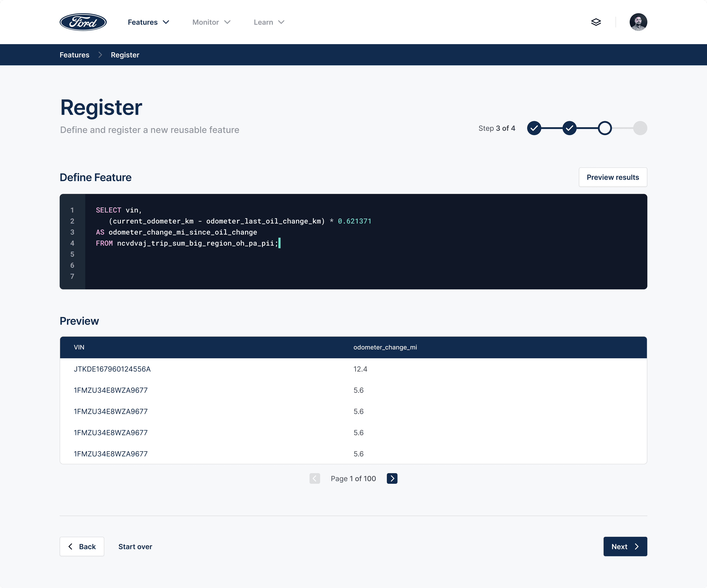Open the layers stack icon
The width and height of the screenshot is (707, 588).
(596, 22)
